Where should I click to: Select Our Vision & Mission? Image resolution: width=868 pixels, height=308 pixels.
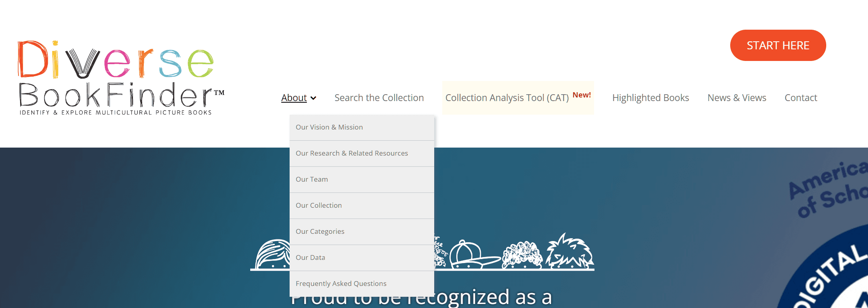[362, 128]
